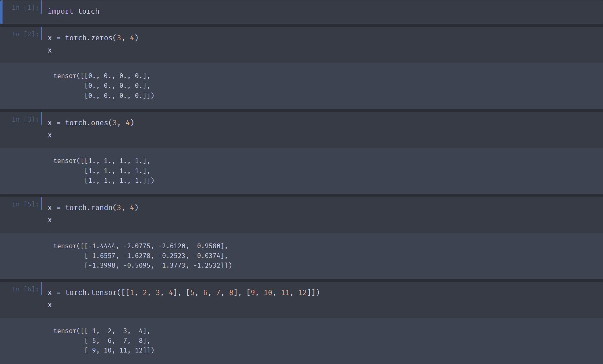Click the lone x below torch.zeros line

pos(50,50)
